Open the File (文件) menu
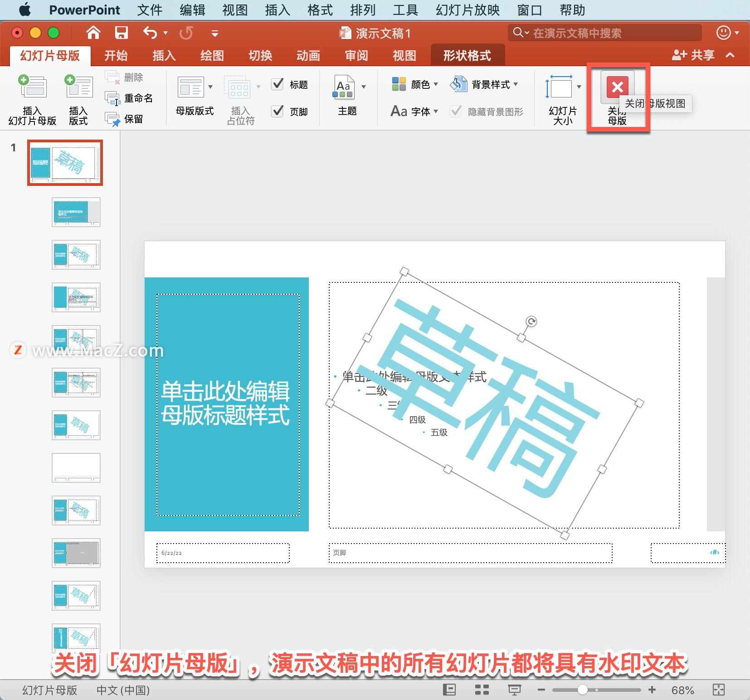Image resolution: width=750 pixels, height=700 pixels. pos(150,10)
